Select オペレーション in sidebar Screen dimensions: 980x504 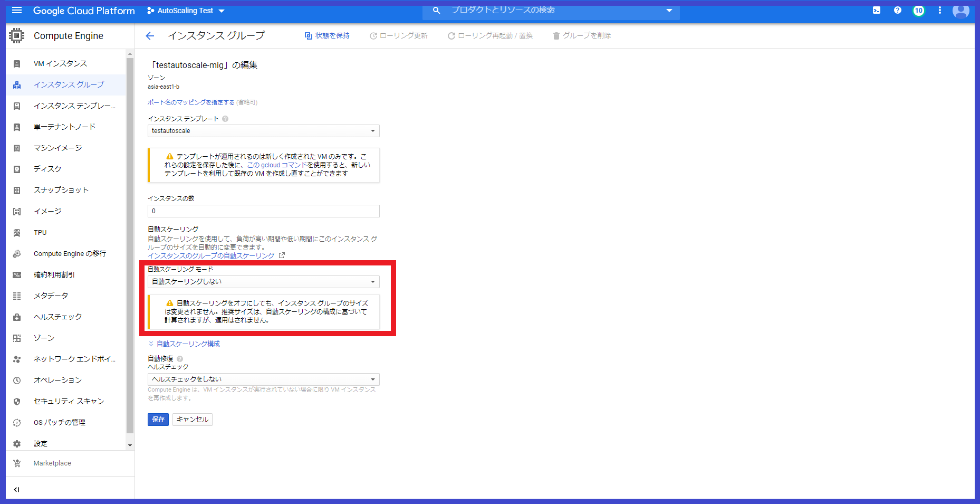point(58,381)
